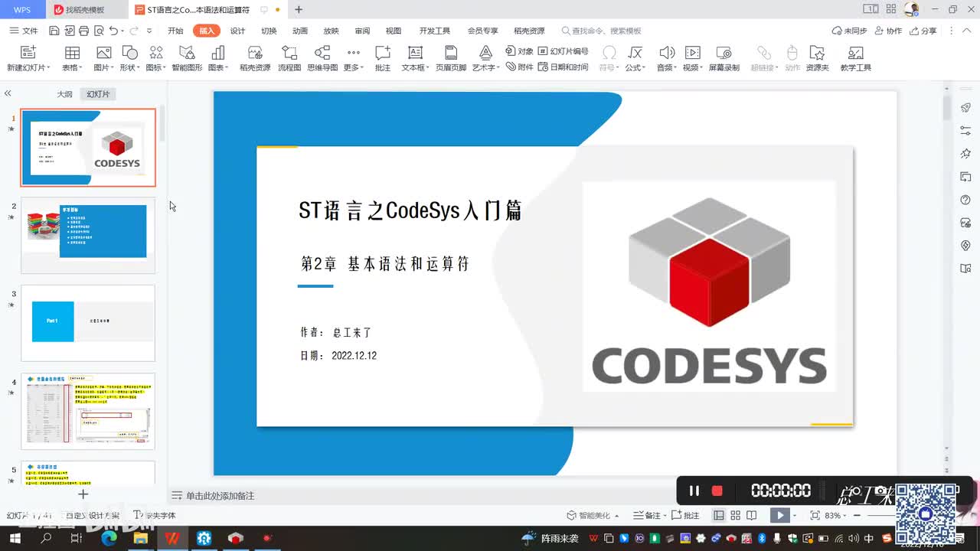Select slide 4 thumbnail

click(x=88, y=411)
